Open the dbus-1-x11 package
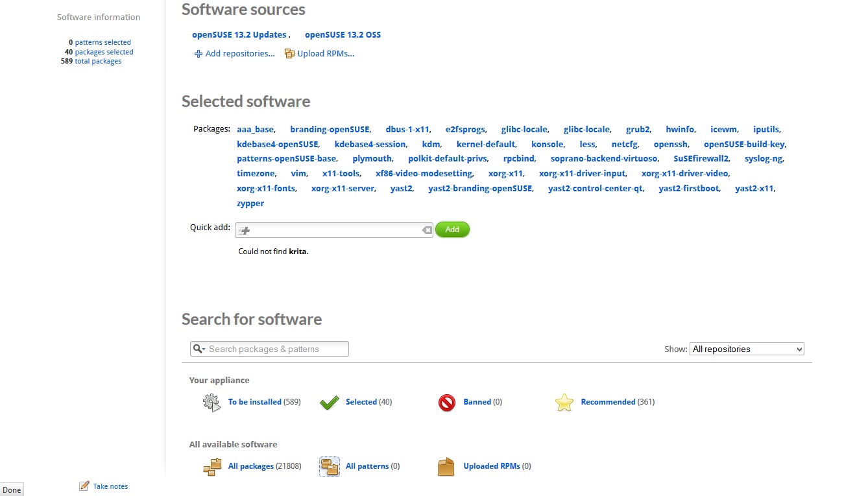 coord(407,130)
